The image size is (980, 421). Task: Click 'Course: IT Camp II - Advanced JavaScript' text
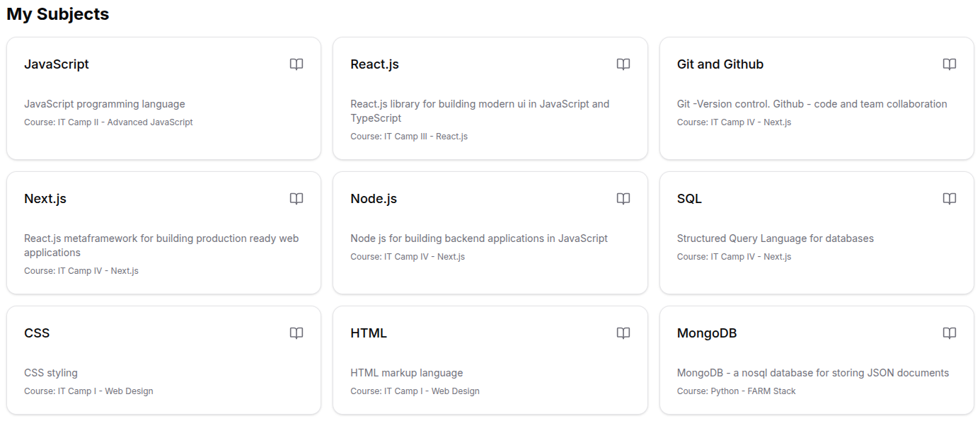click(108, 122)
